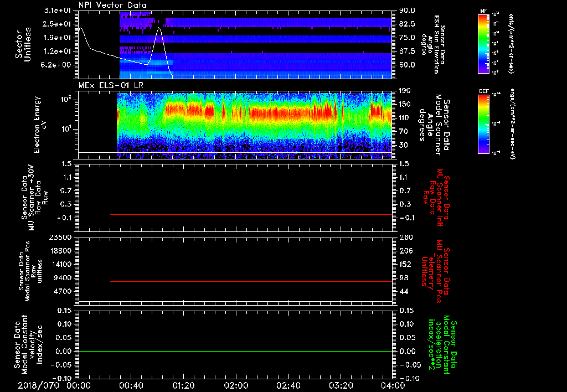Click the '2018/070' date label
Image resolution: width=567 pixels, height=392 pixels.
coord(38,385)
